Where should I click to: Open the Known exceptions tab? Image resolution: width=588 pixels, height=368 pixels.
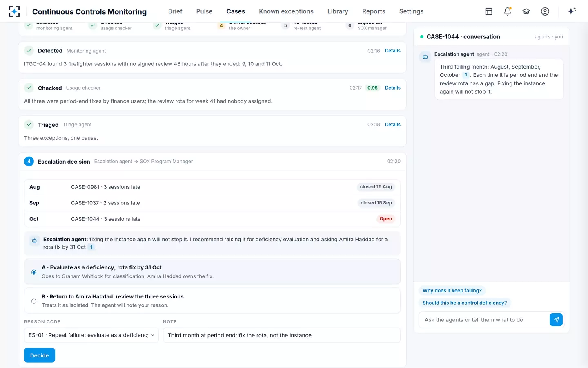[286, 11]
